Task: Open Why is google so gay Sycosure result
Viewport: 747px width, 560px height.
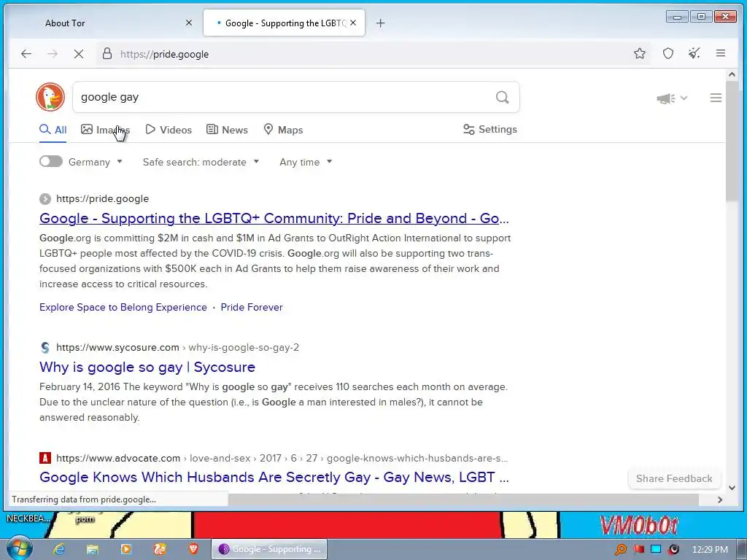Action: pos(147,367)
